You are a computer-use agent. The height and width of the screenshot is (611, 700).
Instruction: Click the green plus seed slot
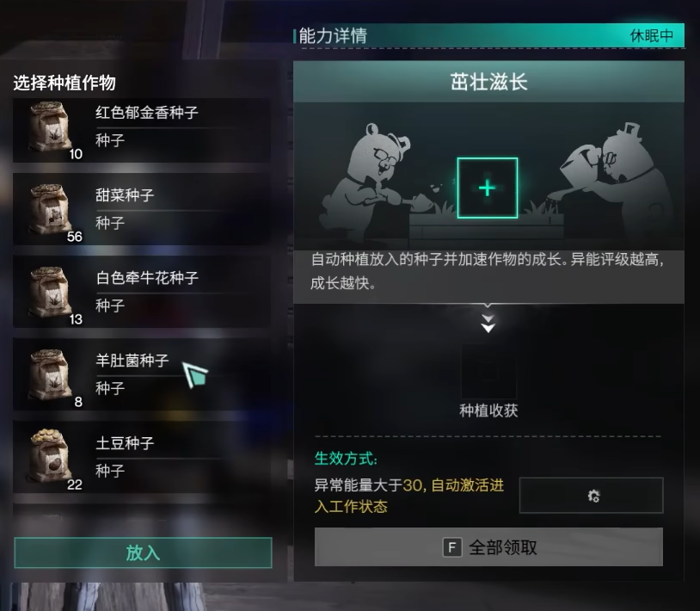(x=487, y=188)
